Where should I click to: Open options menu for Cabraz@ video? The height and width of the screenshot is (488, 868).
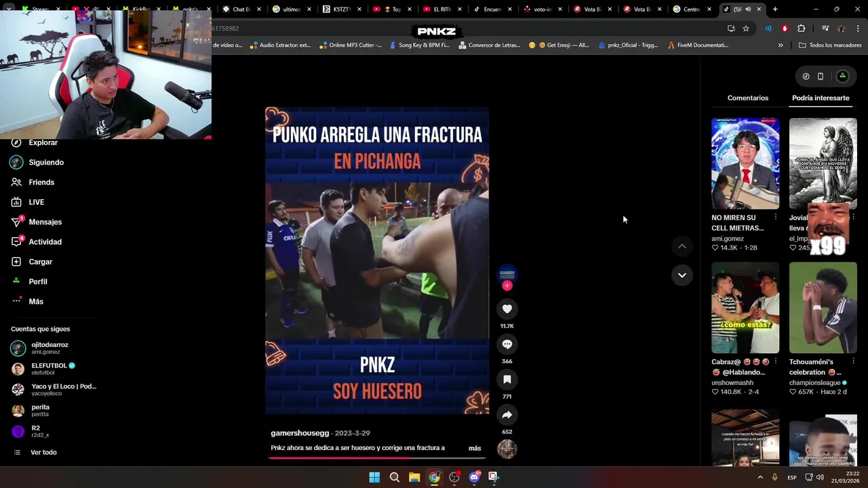[x=775, y=361]
